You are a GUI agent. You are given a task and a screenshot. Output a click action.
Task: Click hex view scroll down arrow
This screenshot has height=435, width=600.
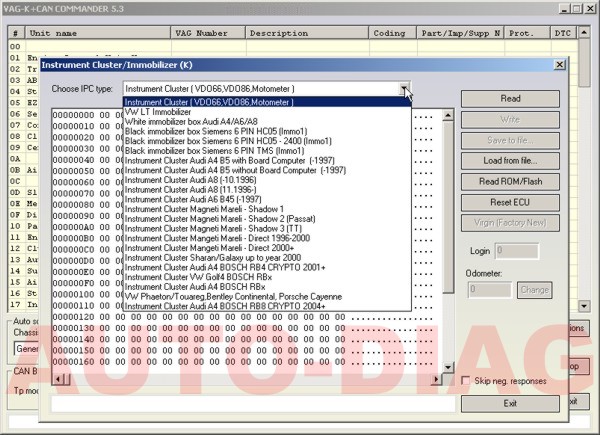(448, 367)
